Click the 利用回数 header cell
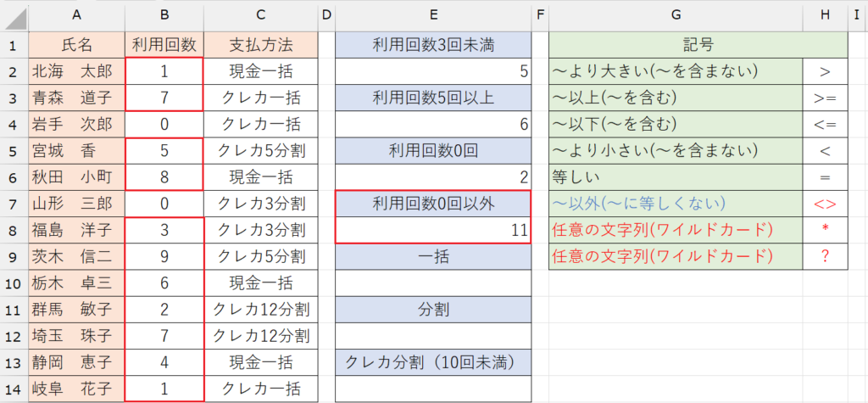Viewport: 868px width, 403px height. (164, 44)
